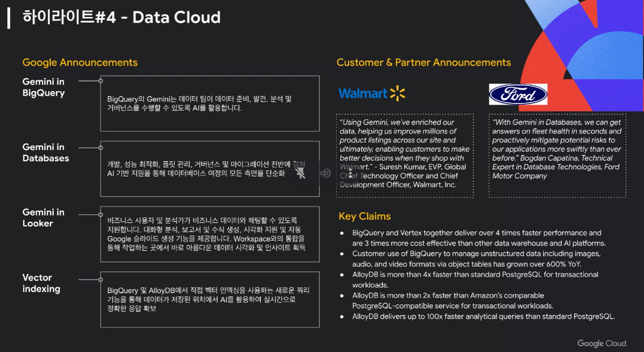Viewport: 644px width, 352px height.
Task: Click the description starting 'BigQuery의 Gemini는'
Action: tap(200, 104)
